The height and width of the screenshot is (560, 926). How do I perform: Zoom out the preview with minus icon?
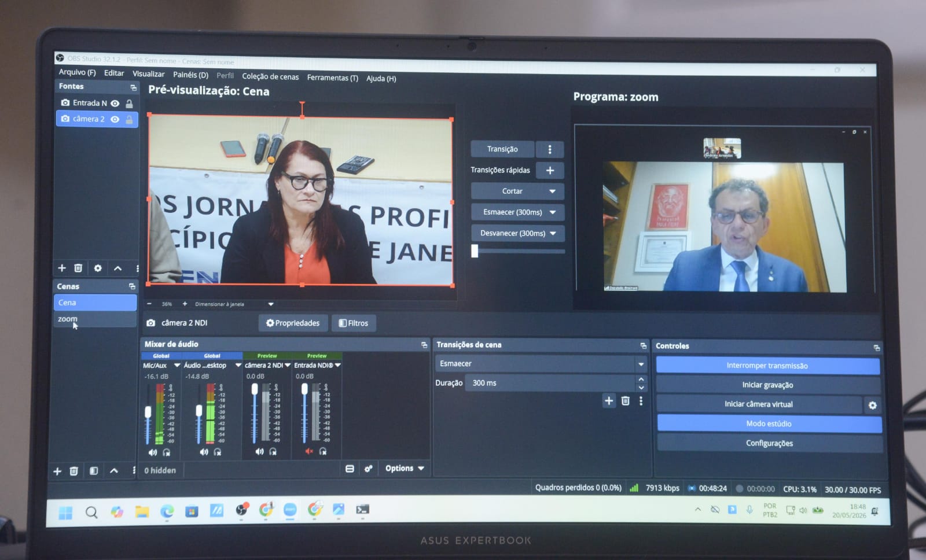pyautogui.click(x=149, y=304)
